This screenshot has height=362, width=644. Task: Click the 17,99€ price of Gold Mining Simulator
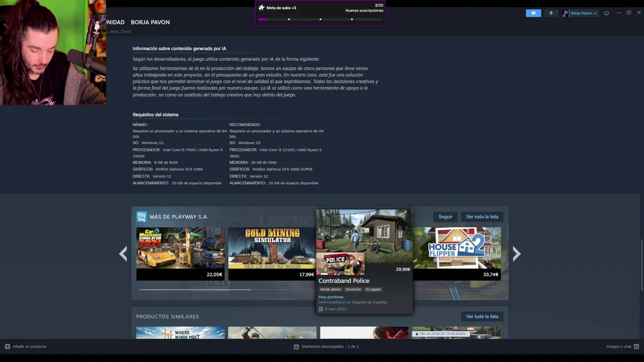pos(306,275)
